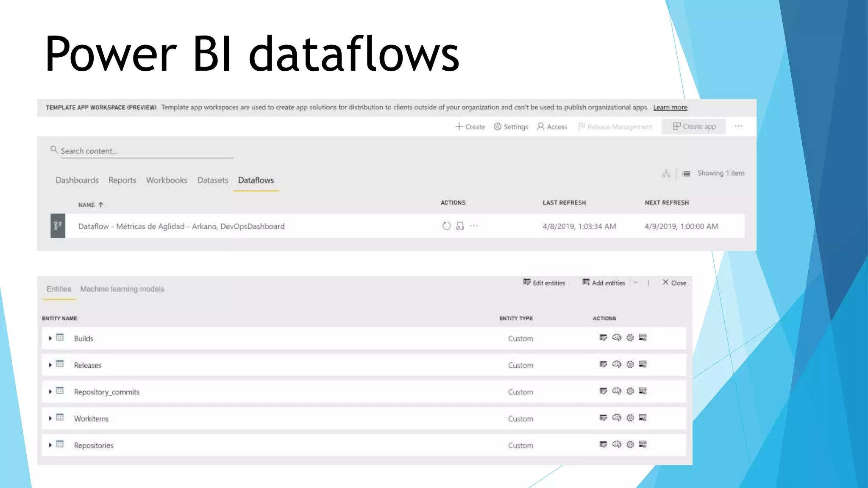The width and height of the screenshot is (868, 488).
Task: Click the Next Refresh value 4/9/2019
Action: tap(682, 226)
